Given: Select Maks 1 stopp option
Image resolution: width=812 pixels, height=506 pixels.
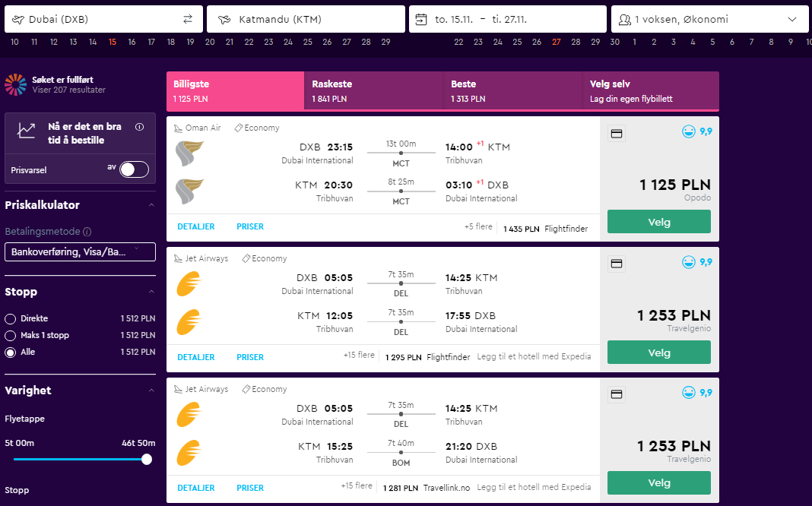Looking at the screenshot, I should pos(11,335).
